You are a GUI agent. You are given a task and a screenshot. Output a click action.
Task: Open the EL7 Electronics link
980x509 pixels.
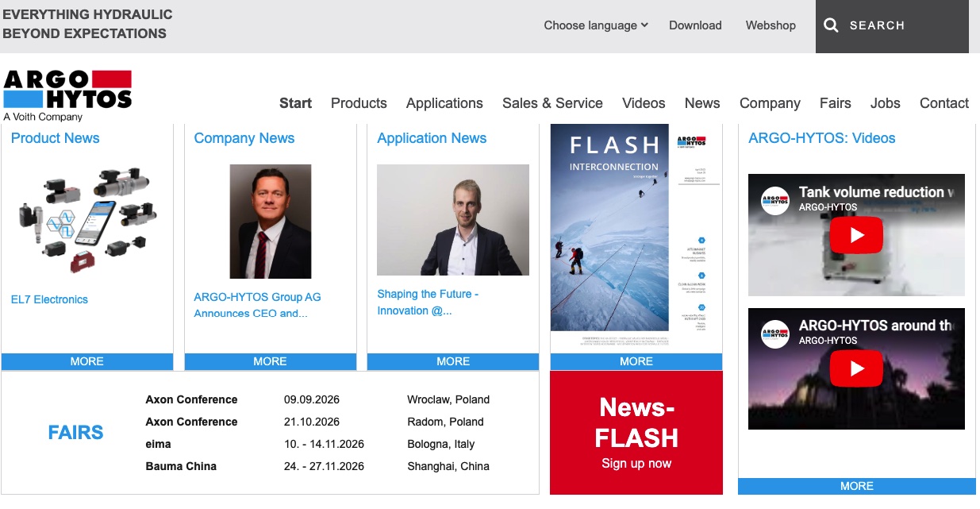click(x=49, y=299)
